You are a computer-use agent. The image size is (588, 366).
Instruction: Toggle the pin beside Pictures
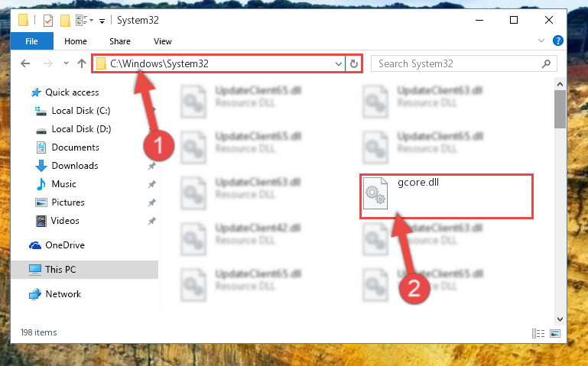(152, 202)
